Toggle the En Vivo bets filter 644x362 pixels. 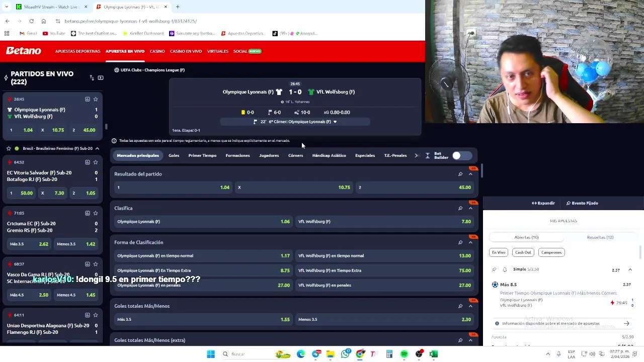click(499, 252)
